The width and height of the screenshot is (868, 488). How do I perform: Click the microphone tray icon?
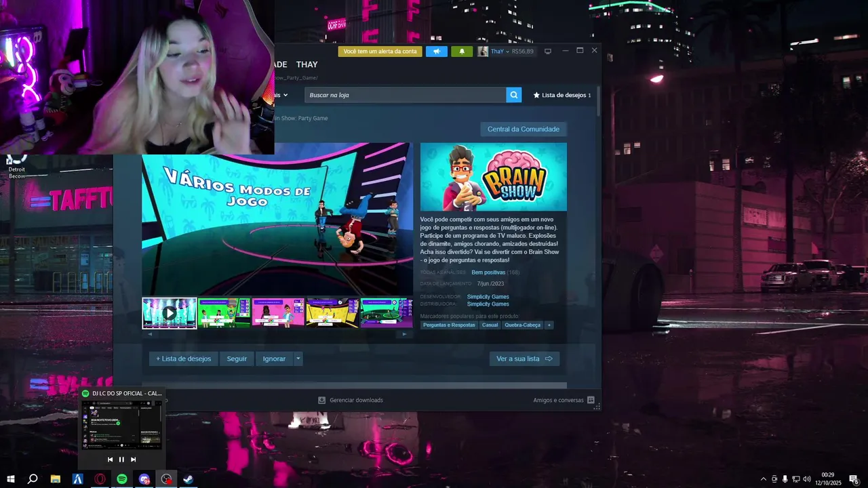(785, 479)
